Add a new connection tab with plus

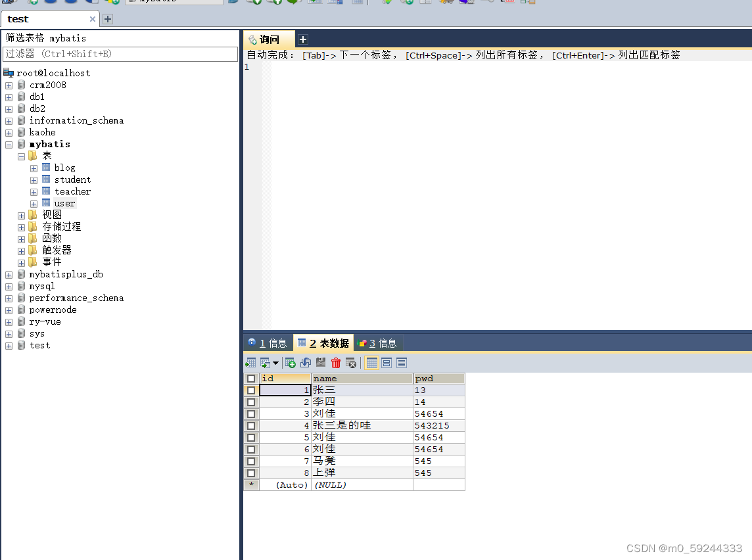click(x=108, y=19)
